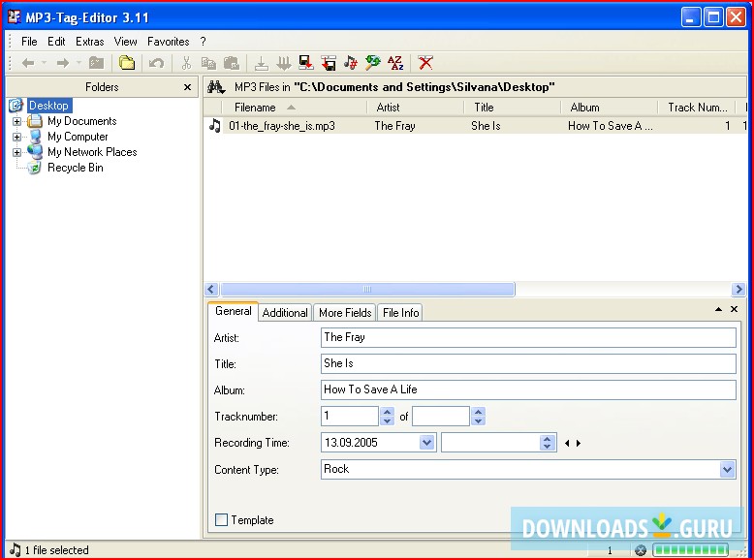Click the Tracknumber spinner arrows
Image resolution: width=754 pixels, height=560 pixels.
coord(387,417)
